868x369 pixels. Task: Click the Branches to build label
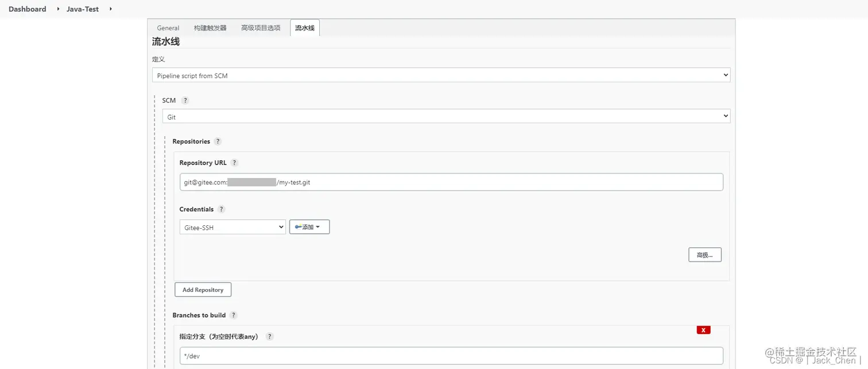pyautogui.click(x=199, y=315)
